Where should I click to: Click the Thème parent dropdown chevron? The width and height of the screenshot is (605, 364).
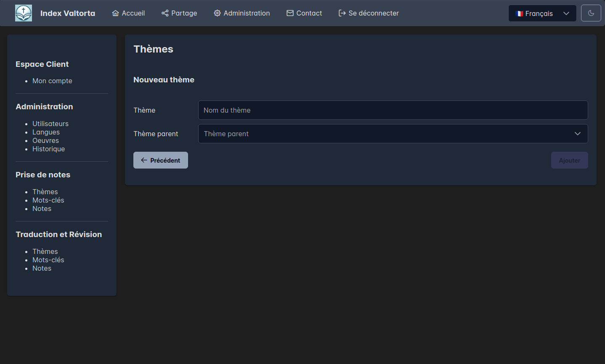(x=577, y=134)
